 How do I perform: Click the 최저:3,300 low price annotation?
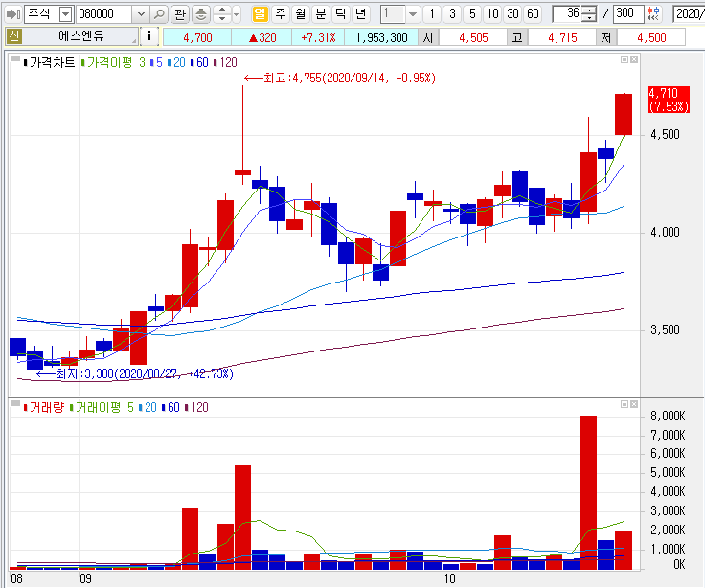pos(135,374)
